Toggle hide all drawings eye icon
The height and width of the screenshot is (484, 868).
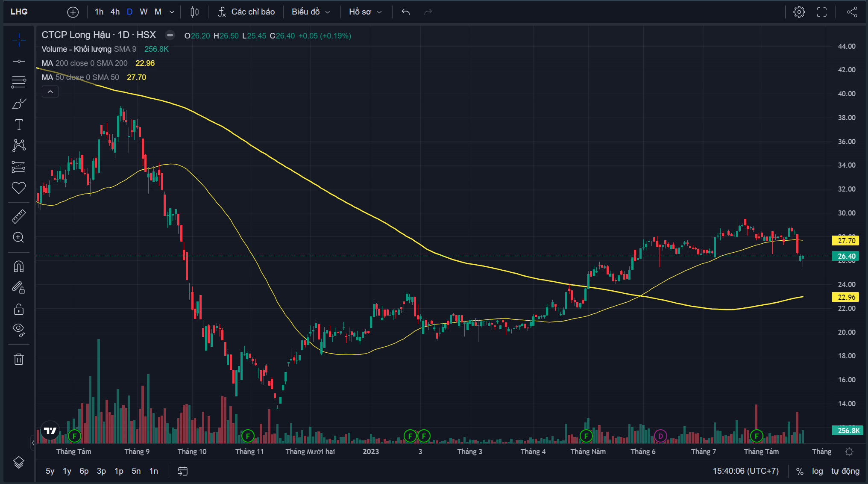pyautogui.click(x=18, y=329)
